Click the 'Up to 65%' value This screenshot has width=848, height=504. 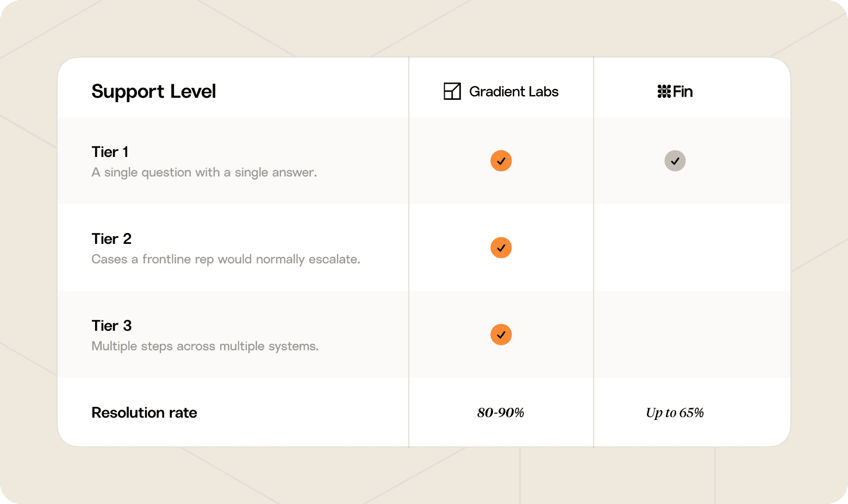click(675, 413)
